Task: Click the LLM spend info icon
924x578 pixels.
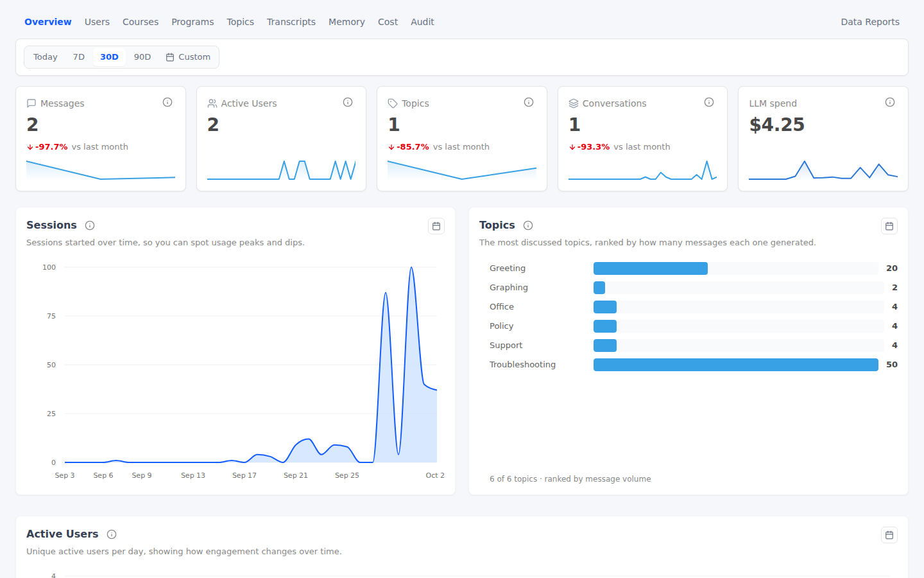Action: coord(890,102)
